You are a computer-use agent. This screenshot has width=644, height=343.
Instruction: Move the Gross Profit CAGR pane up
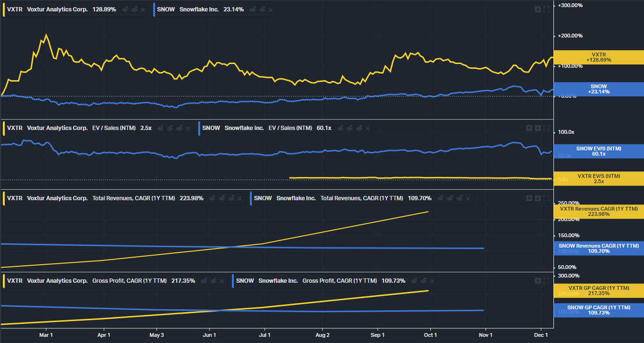point(538,281)
